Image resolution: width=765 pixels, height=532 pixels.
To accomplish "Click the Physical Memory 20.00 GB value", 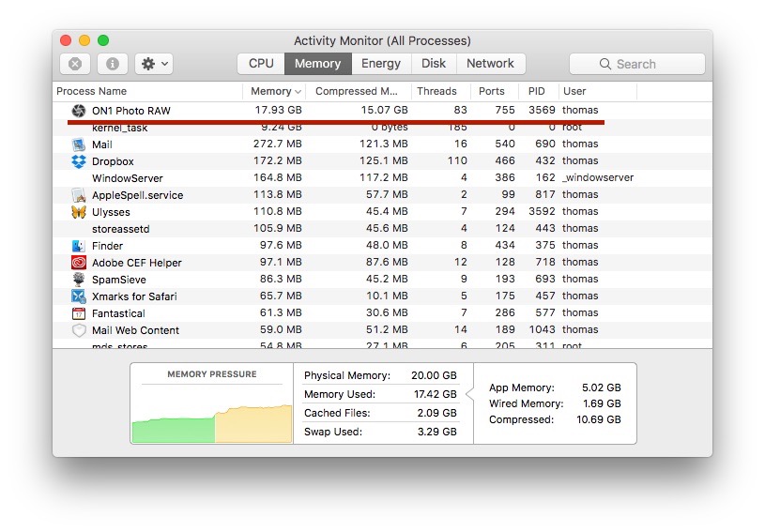I will pos(434,375).
